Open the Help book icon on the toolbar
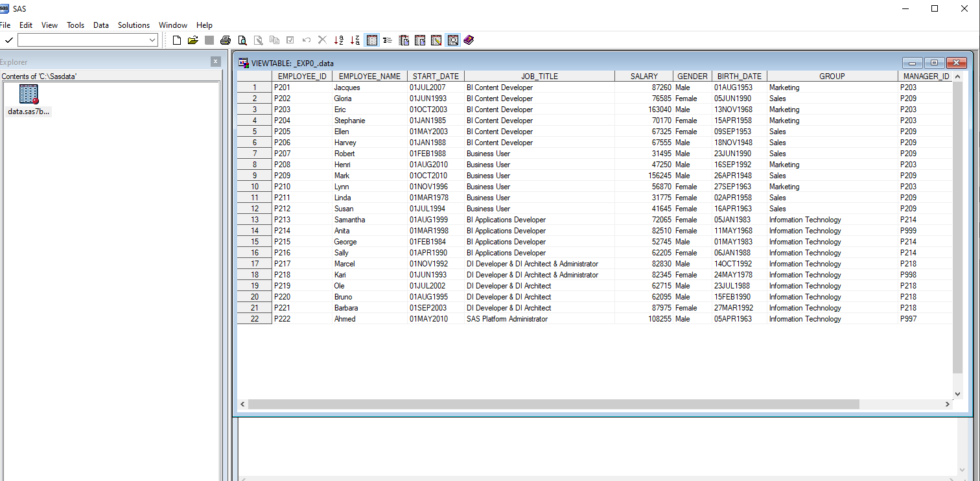The width and height of the screenshot is (980, 481). coord(468,40)
